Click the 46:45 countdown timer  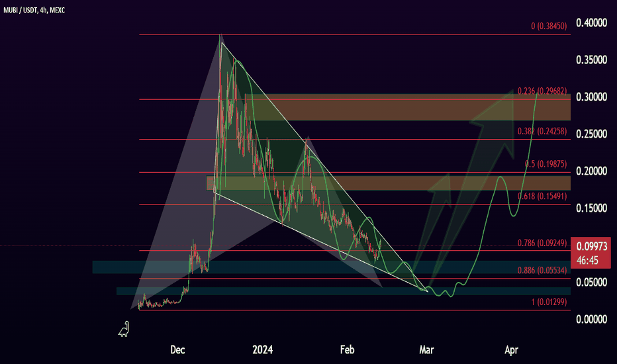[587, 261]
